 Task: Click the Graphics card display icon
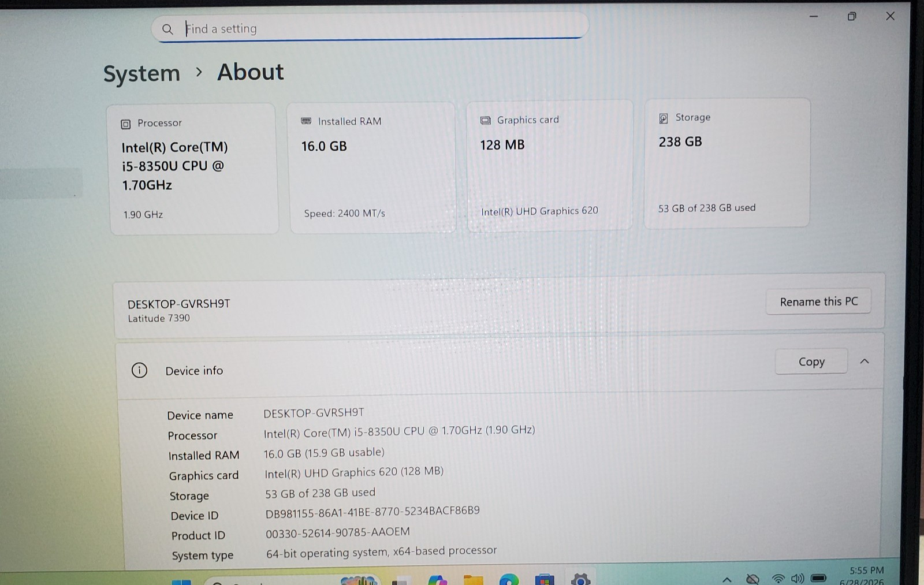(x=486, y=120)
